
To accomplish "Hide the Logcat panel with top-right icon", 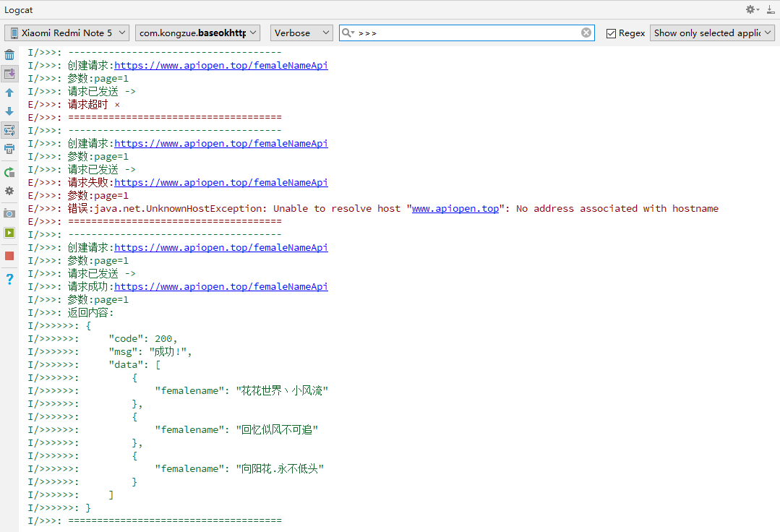I will tap(771, 9).
